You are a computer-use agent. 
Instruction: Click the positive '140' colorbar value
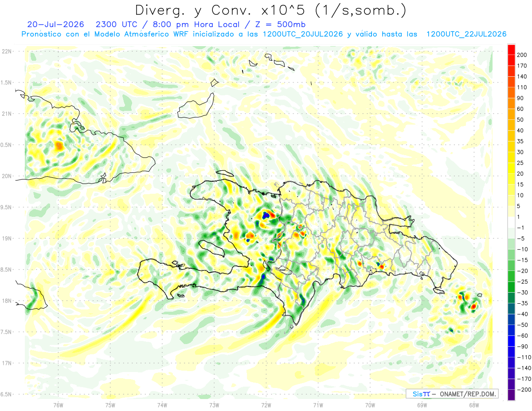(522, 76)
